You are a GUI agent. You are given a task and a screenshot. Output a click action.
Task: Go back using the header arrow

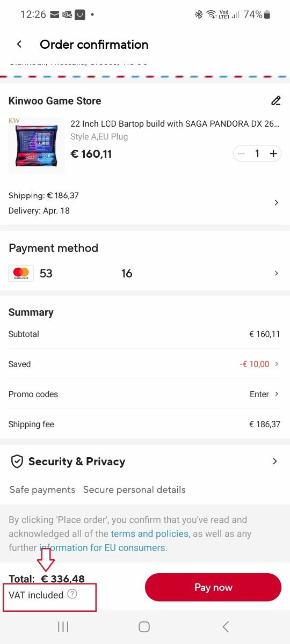pyautogui.click(x=19, y=45)
